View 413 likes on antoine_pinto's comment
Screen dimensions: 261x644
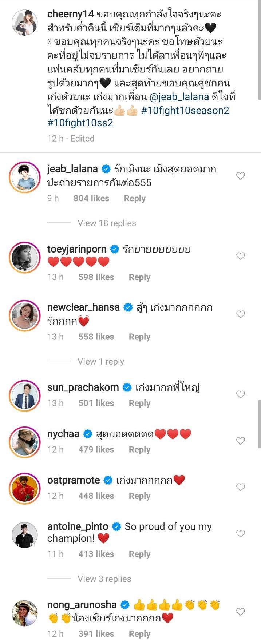tap(96, 554)
